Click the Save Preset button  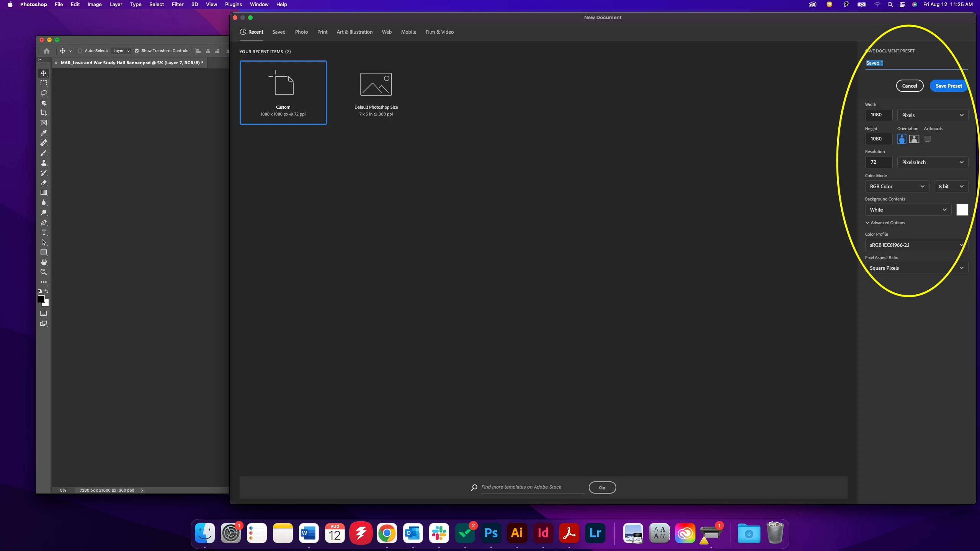pyautogui.click(x=948, y=86)
